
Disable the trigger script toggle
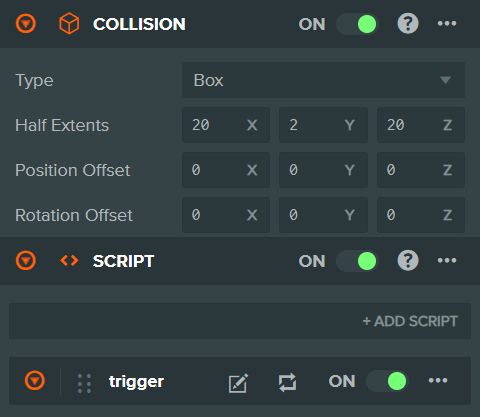tap(387, 381)
